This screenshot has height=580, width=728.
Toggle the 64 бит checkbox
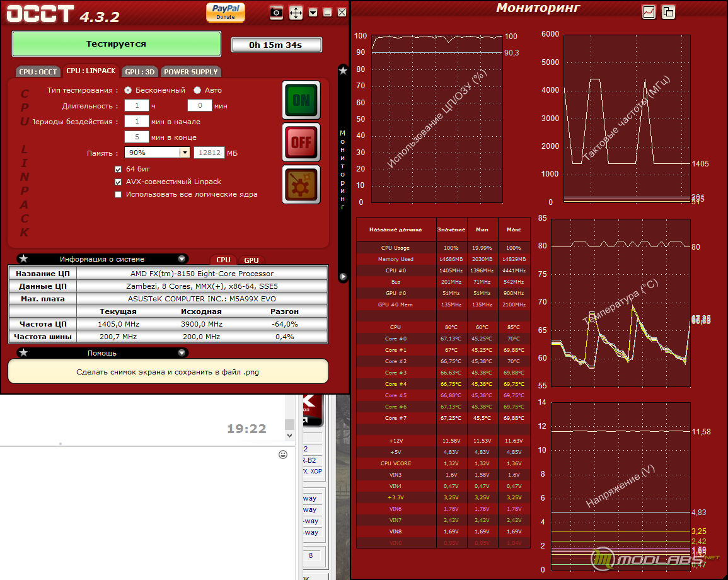(118, 169)
